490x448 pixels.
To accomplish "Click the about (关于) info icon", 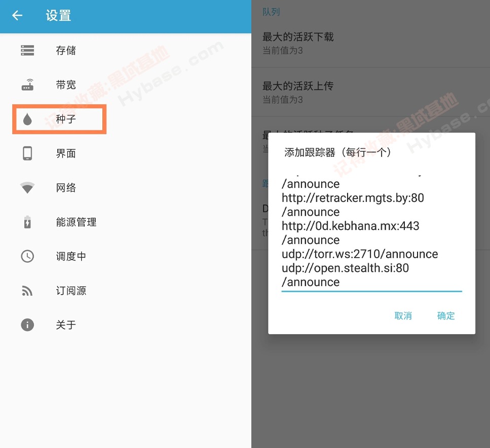I will coord(27,325).
